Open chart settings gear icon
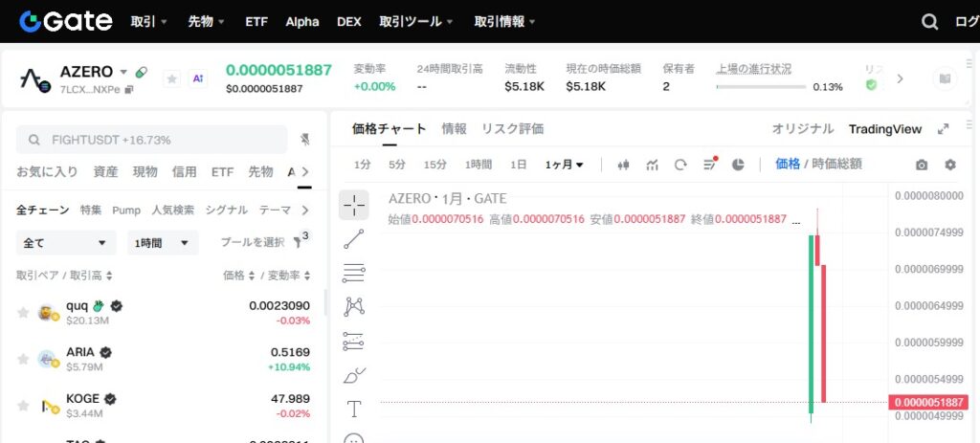Viewport: 980px width, 443px height. click(x=950, y=165)
